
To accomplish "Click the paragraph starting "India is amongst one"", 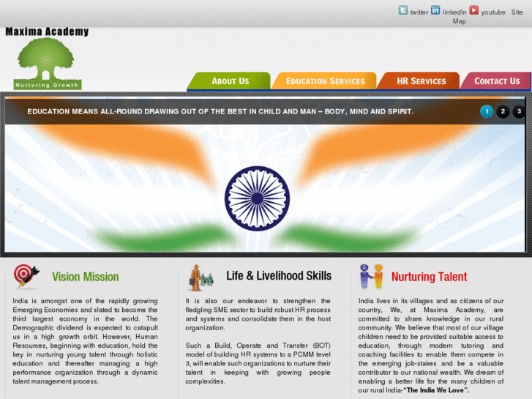I will (x=85, y=341).
